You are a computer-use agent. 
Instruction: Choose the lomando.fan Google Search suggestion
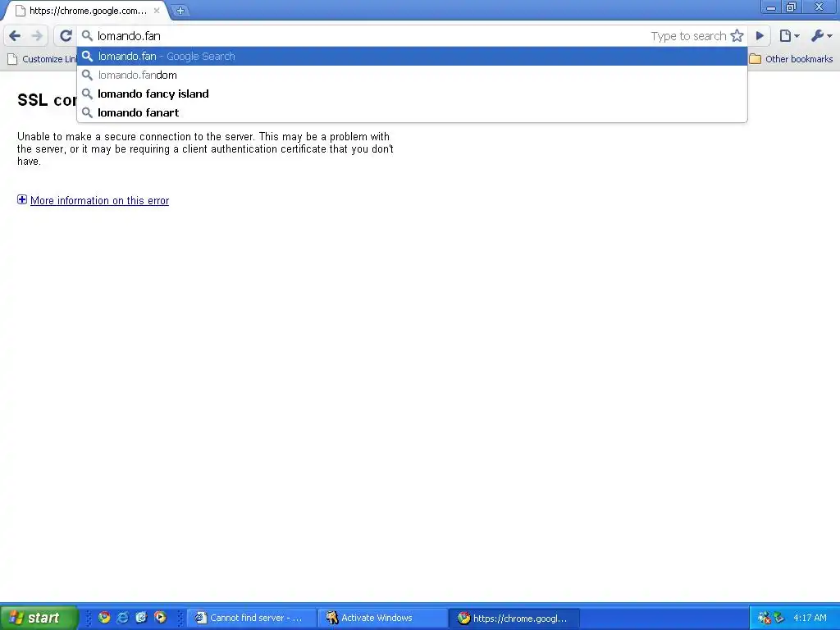point(412,57)
